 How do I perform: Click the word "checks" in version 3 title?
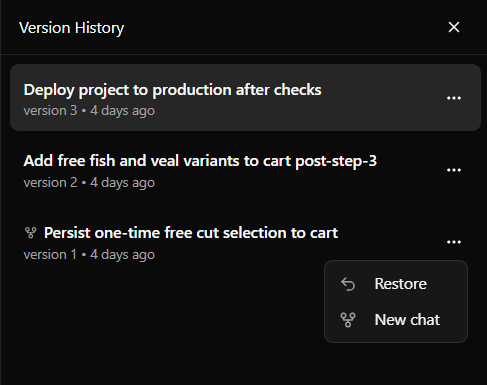(297, 90)
